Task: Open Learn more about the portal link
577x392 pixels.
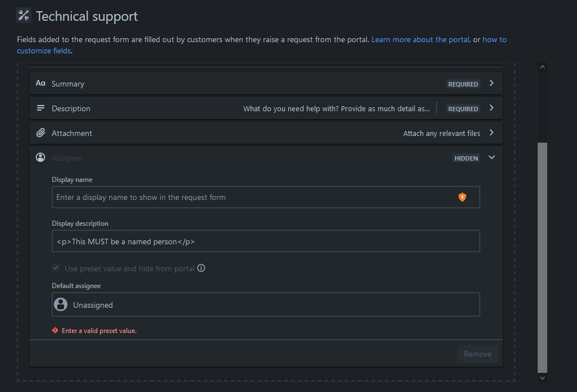Action: coord(420,40)
